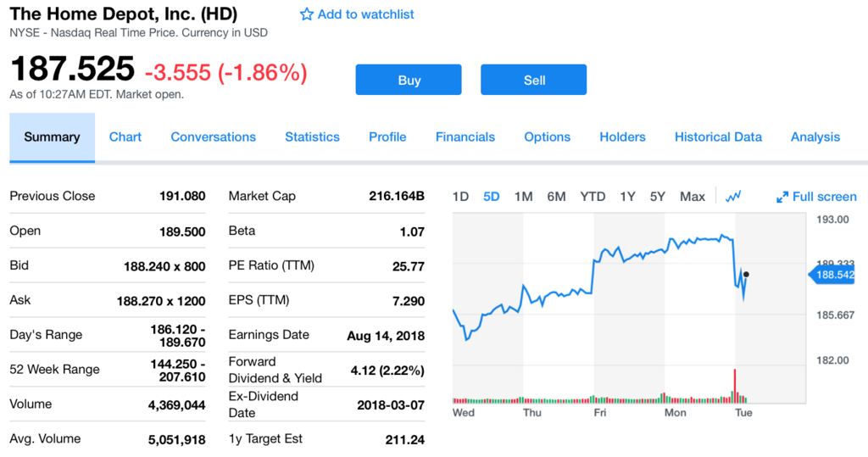This screenshot has height=457, width=868.
Task: Click the Fri label on chart axis
Action: [600, 413]
